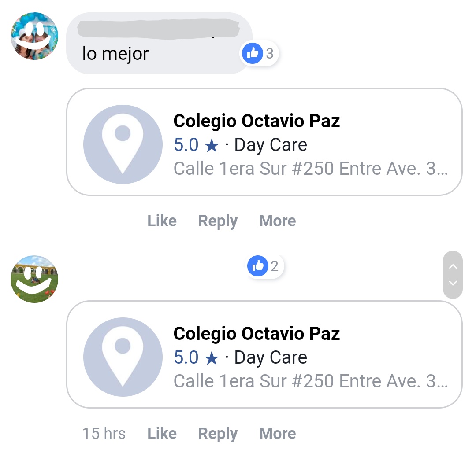Image resolution: width=476 pixels, height=457 pixels.
Task: Click the lo mejor comment bubble
Action: 160,43
